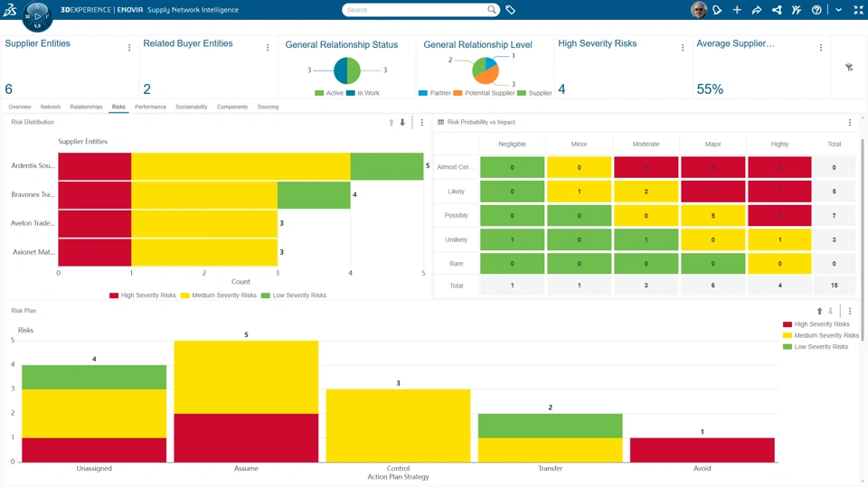Click the Unlikely / Negligible cell showing 1
Screen dimensions: 868x487
point(512,239)
